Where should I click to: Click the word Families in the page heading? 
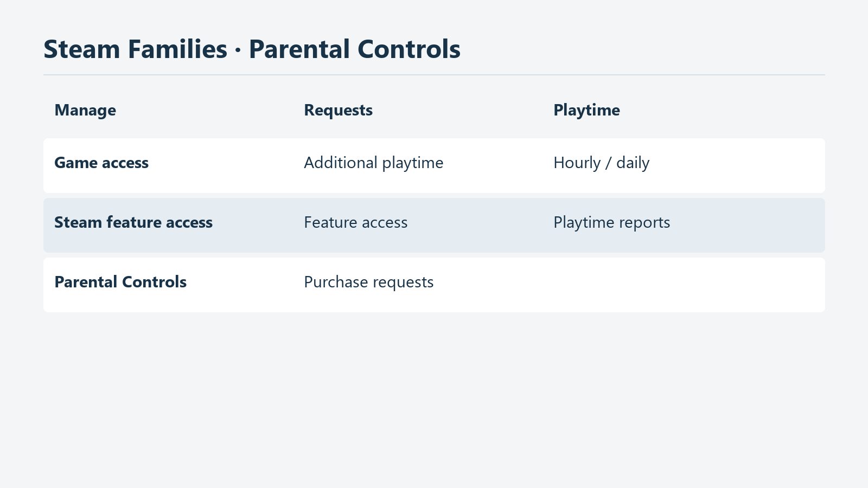tap(177, 49)
